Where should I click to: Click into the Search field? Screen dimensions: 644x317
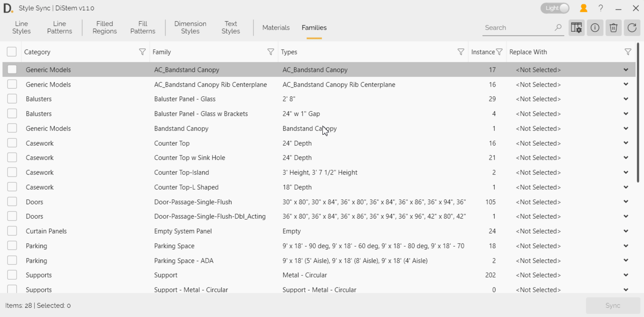coord(517,28)
